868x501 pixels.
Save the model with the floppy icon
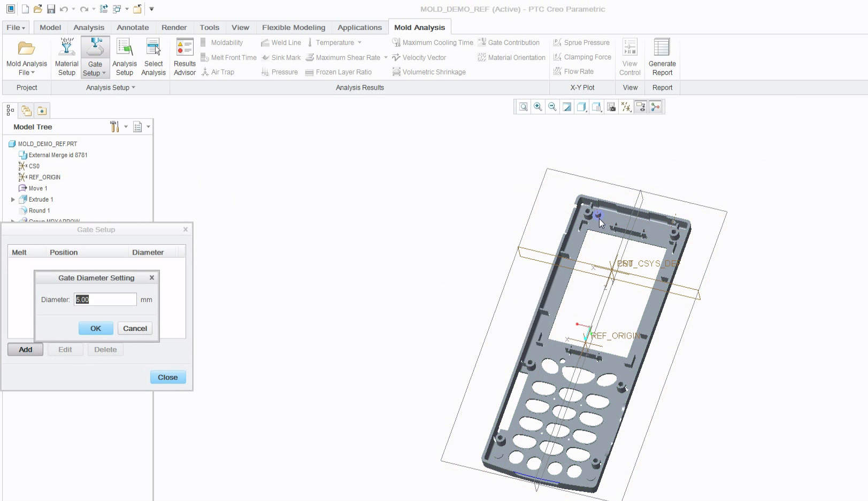pyautogui.click(x=51, y=9)
